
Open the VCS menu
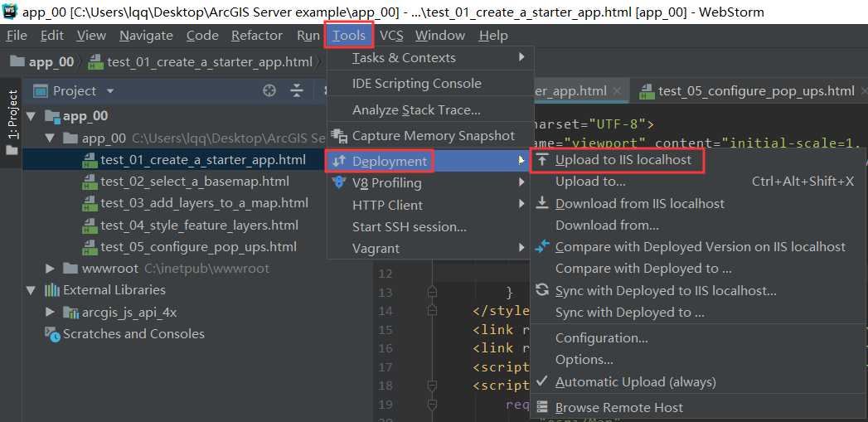(391, 36)
